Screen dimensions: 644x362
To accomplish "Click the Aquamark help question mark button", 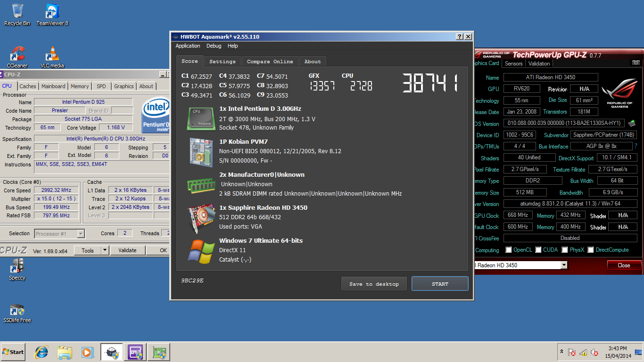I will pyautogui.click(x=460, y=37).
